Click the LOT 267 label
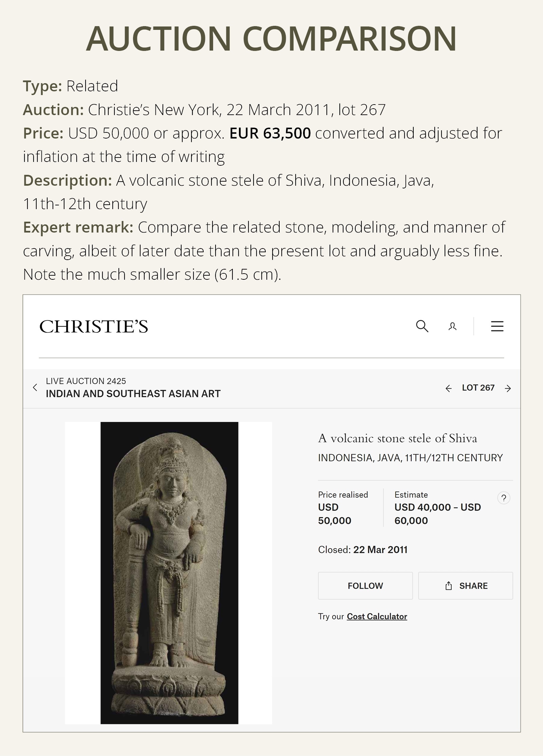 (x=478, y=388)
